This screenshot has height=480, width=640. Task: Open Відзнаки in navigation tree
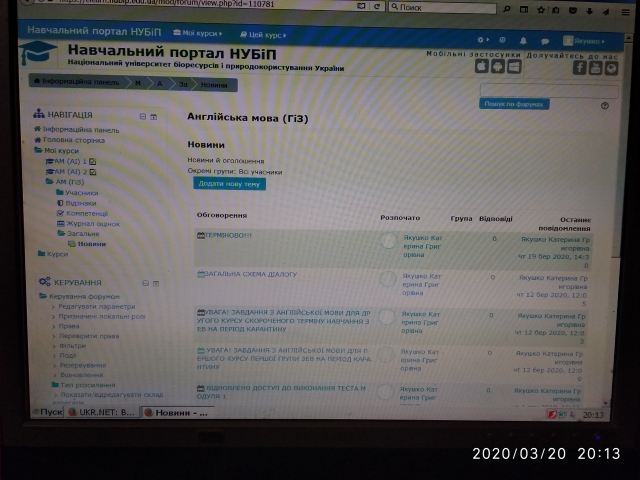[81, 203]
